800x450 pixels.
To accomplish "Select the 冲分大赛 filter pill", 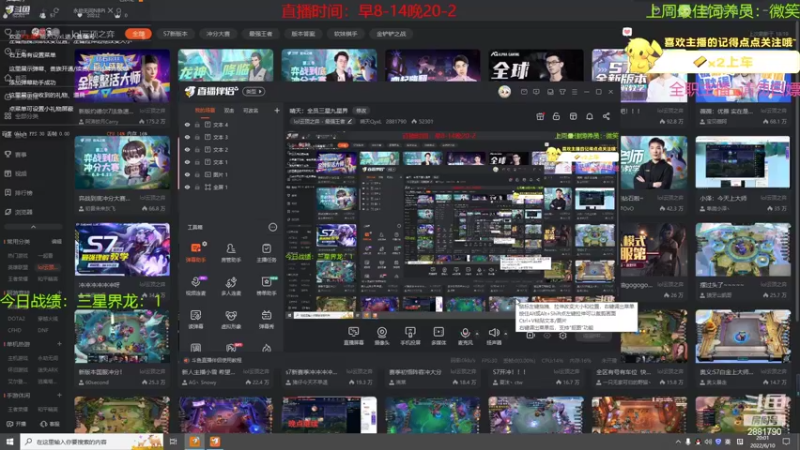I will pos(218,34).
